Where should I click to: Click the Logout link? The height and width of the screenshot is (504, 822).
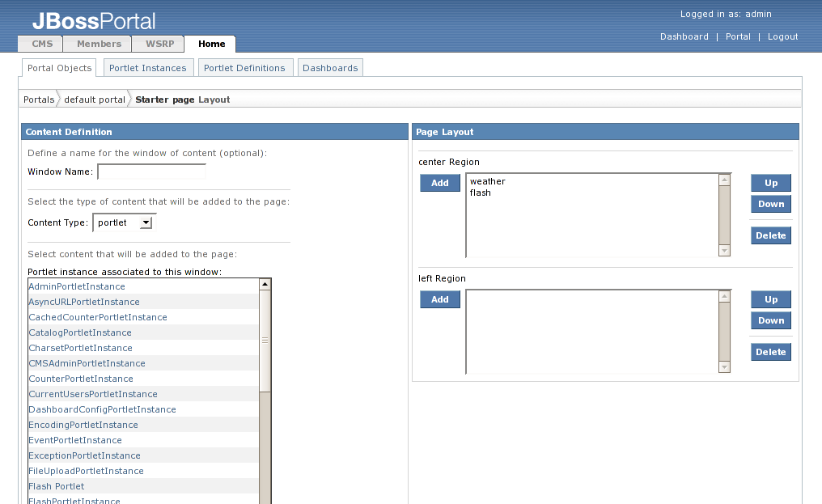[x=782, y=36]
